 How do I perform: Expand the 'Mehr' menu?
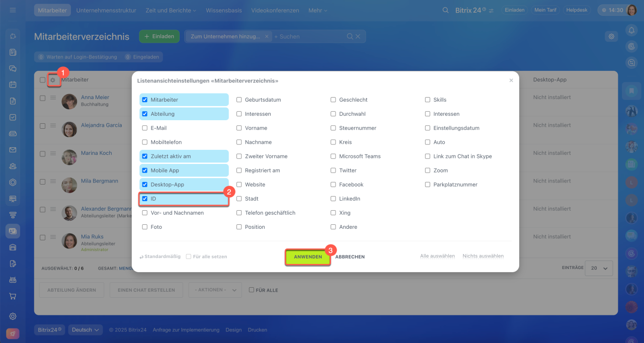[x=317, y=10]
